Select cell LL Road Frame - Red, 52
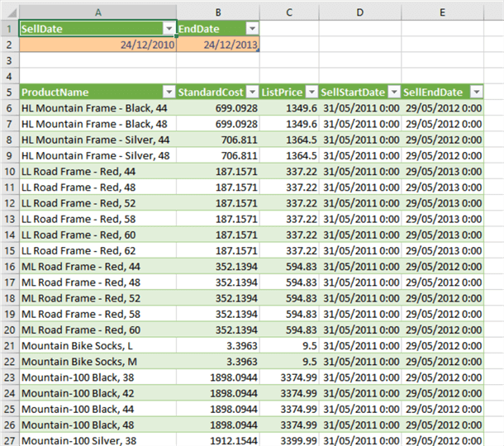The image size is (504, 446). pos(98,203)
